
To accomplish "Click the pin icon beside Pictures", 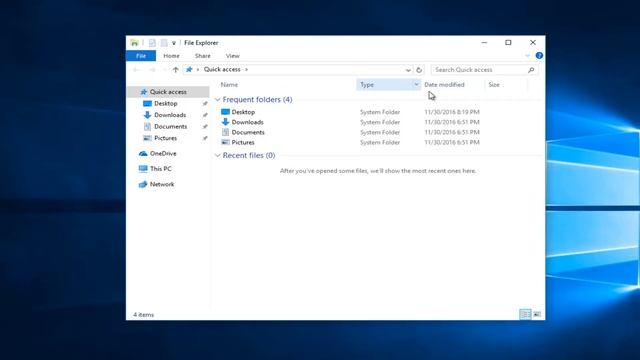I will pos(205,138).
